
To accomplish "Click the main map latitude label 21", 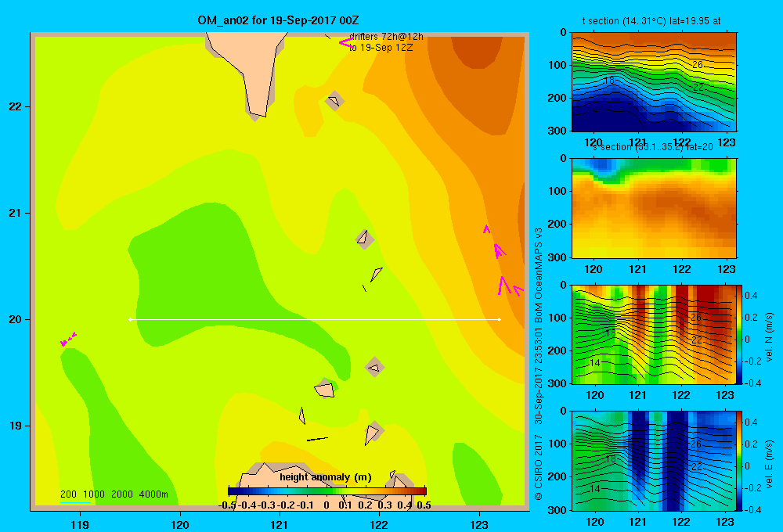I will click(x=15, y=213).
